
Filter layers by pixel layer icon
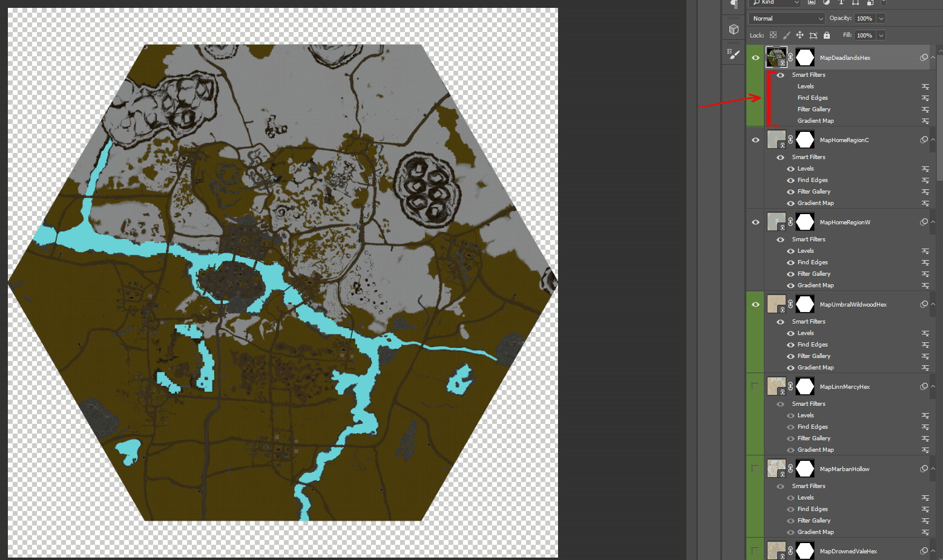812,2
